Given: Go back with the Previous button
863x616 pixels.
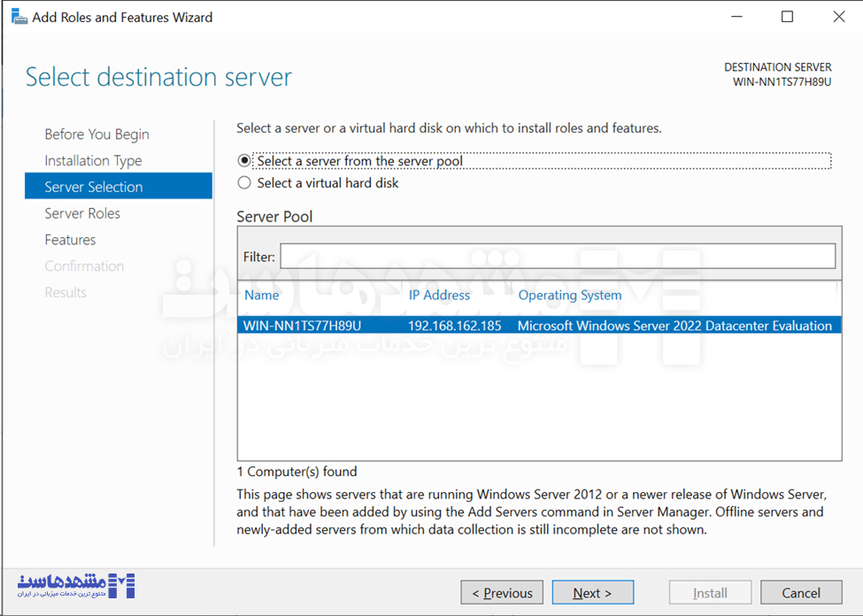Looking at the screenshot, I should pyautogui.click(x=502, y=593).
